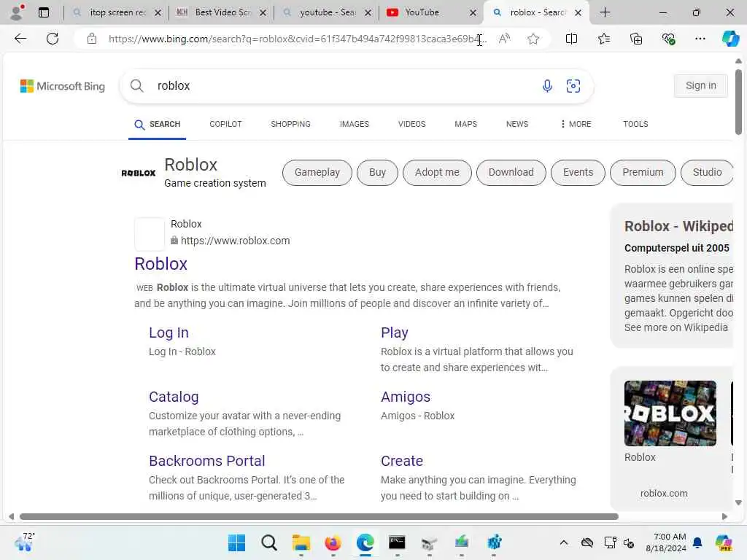747x560 pixels.
Task: Open Windows Start menu
Action: pyautogui.click(x=237, y=542)
